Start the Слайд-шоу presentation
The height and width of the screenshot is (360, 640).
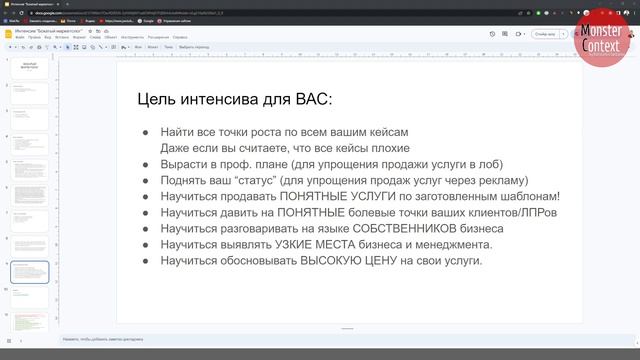pyautogui.click(x=545, y=34)
